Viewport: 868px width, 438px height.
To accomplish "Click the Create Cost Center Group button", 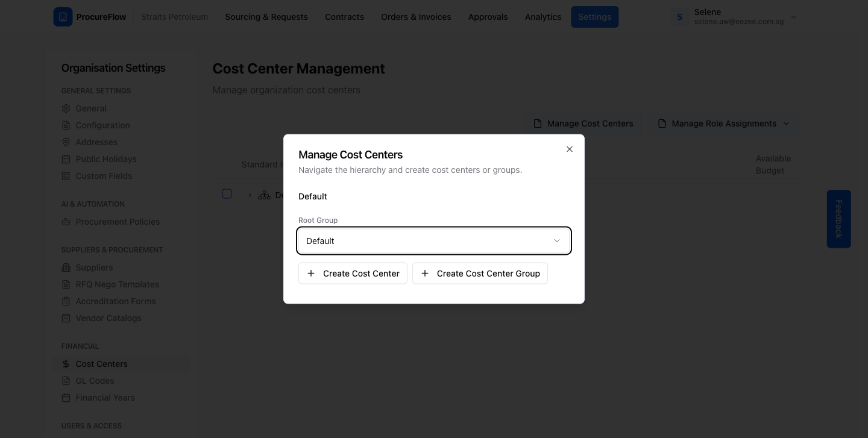I will 480,274.
